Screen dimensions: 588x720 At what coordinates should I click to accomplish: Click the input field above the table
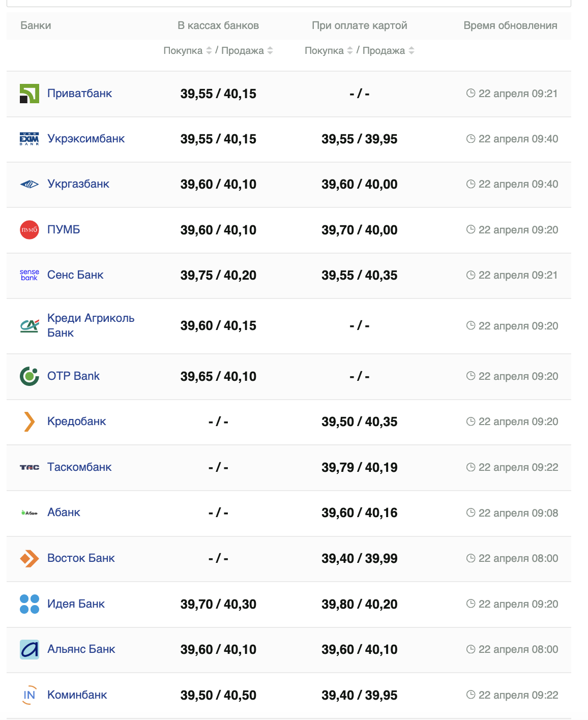[288, 3]
